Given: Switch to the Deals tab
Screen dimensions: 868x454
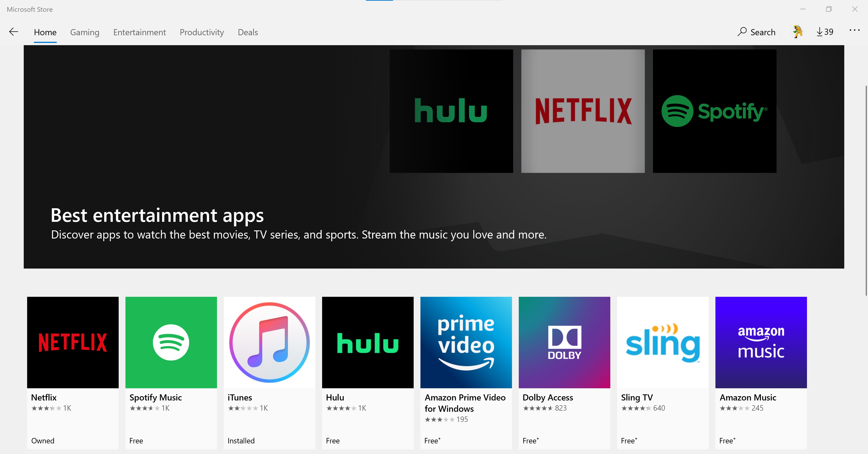Looking at the screenshot, I should [248, 32].
